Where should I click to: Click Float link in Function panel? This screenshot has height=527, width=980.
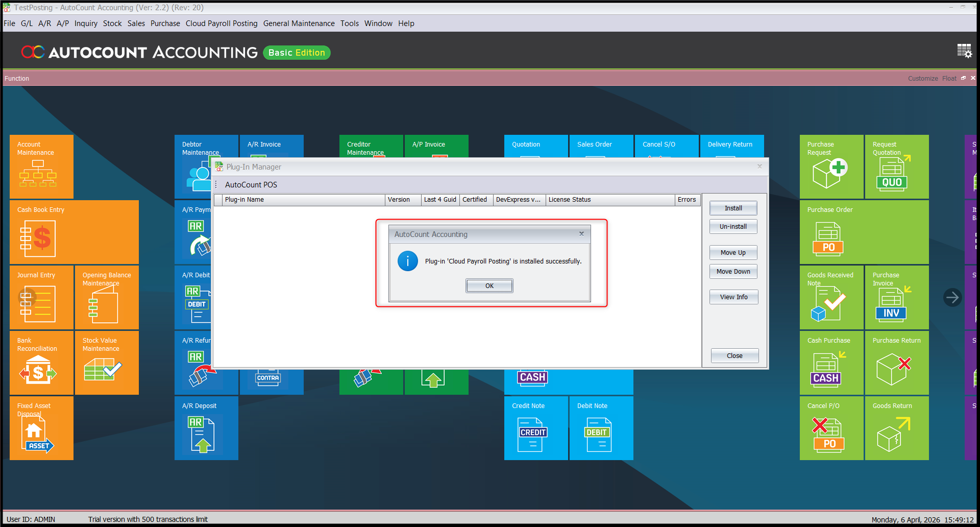(x=949, y=78)
